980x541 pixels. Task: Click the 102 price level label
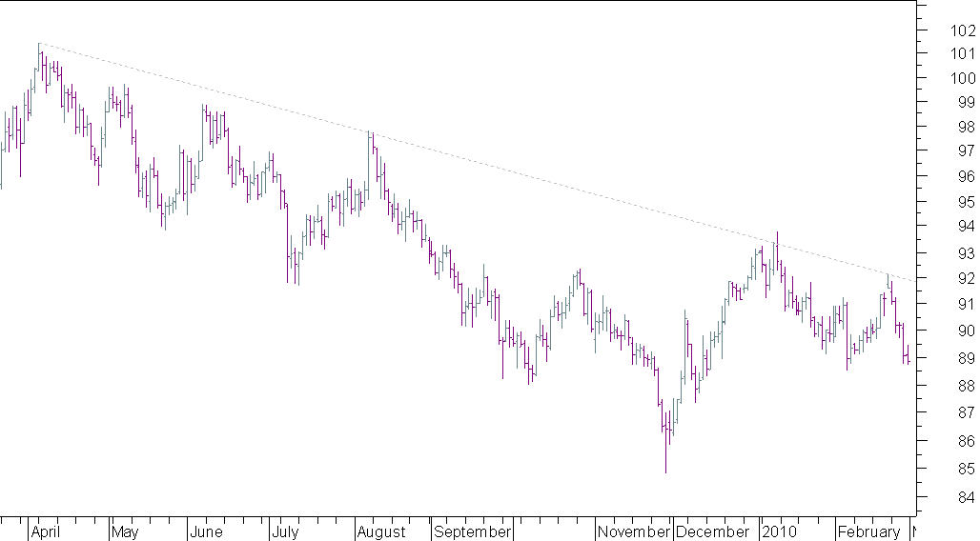click(x=962, y=30)
